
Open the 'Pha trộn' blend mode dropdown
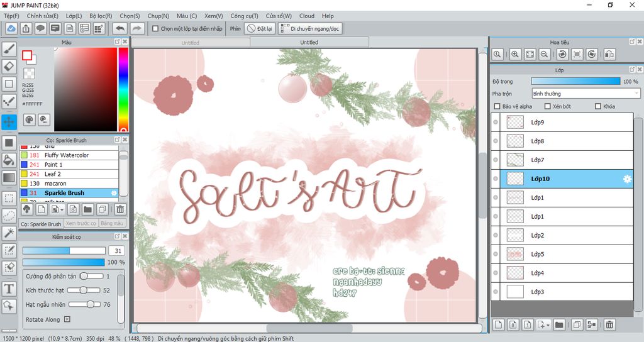pos(586,94)
